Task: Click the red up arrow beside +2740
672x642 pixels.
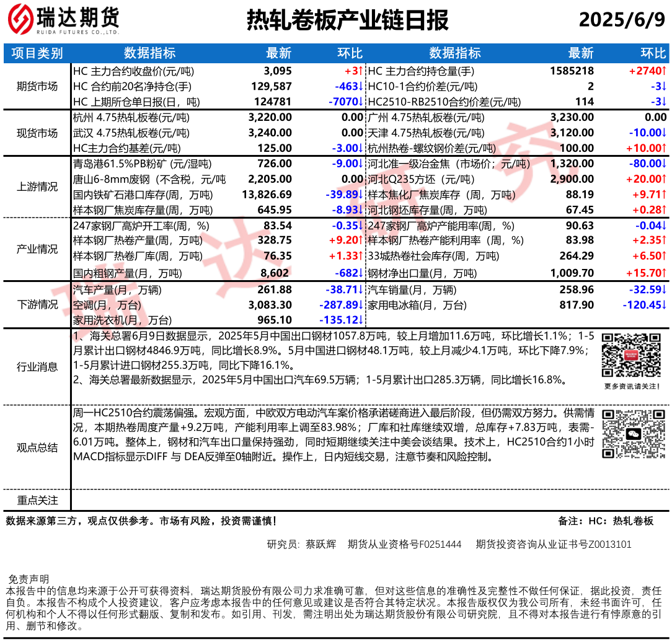Action: pos(663,71)
